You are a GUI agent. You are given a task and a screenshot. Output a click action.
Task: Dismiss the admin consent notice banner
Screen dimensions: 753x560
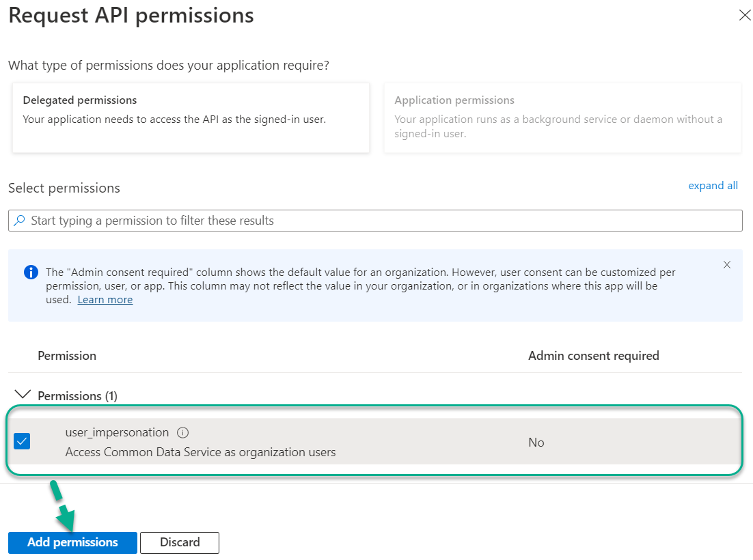click(727, 265)
